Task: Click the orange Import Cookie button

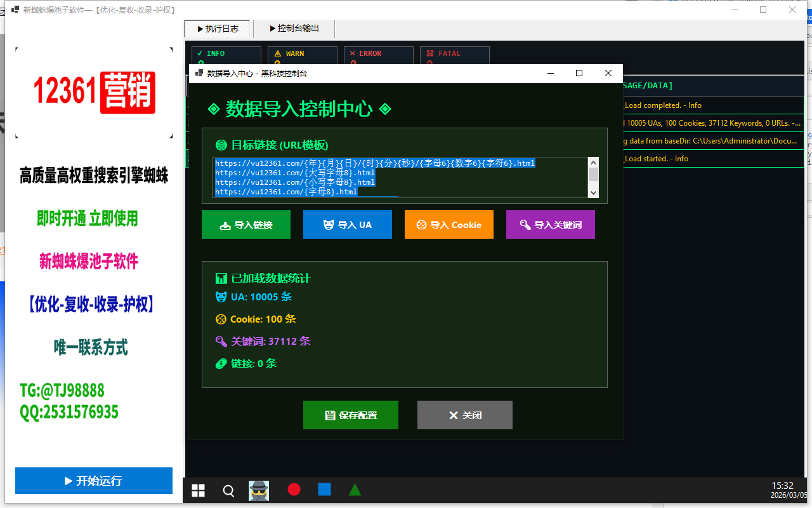Action: pyautogui.click(x=449, y=225)
